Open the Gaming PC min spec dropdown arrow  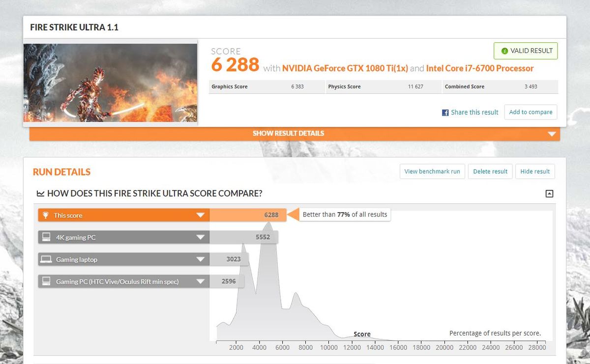[x=200, y=281]
